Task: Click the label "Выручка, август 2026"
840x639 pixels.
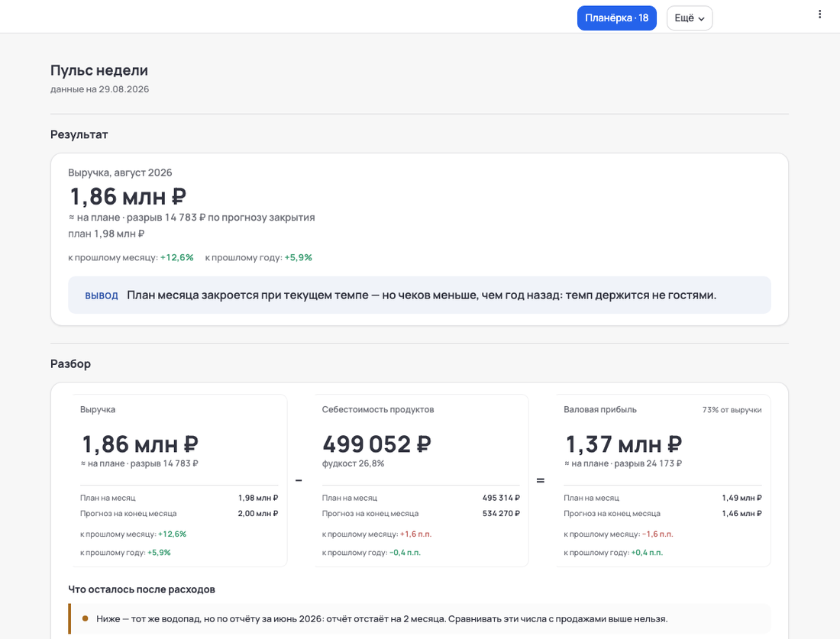Action: tap(120, 173)
